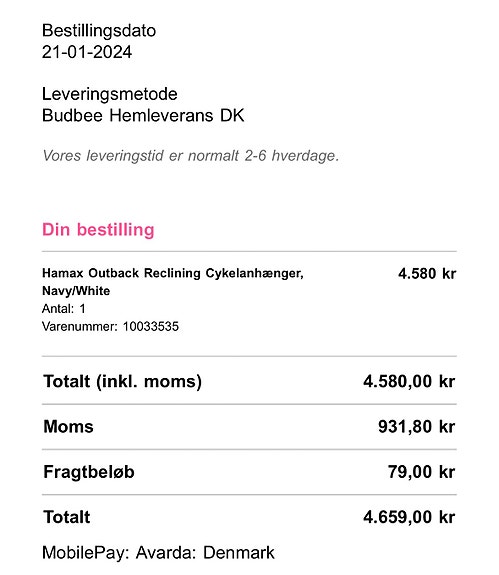499x575 pixels.
Task: Select the Varenummer 10033535 item number
Action: pyautogui.click(x=110, y=326)
